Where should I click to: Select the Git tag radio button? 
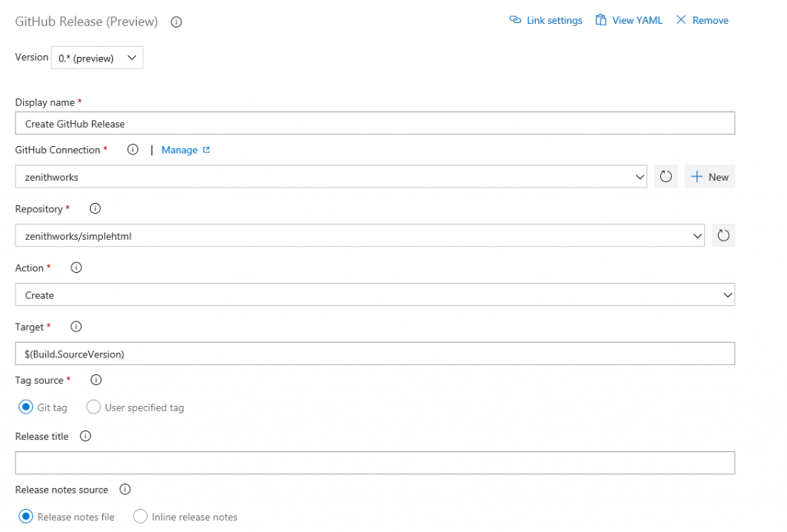pos(25,407)
